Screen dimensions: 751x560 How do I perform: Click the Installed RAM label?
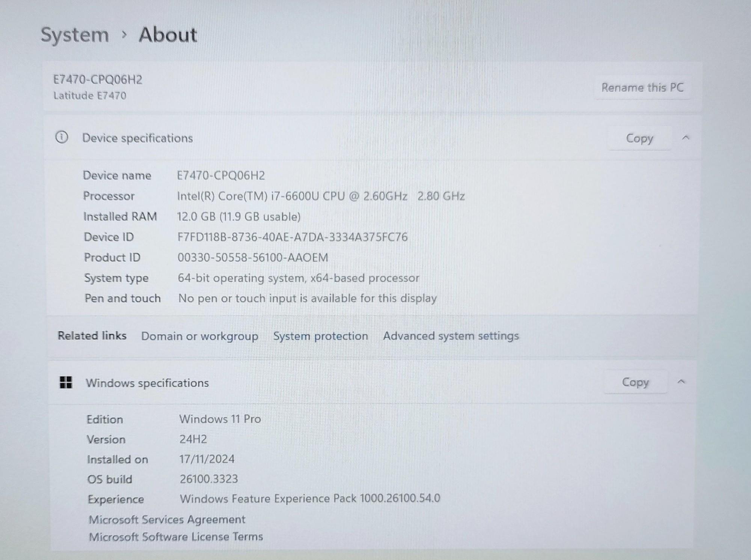pos(120,217)
